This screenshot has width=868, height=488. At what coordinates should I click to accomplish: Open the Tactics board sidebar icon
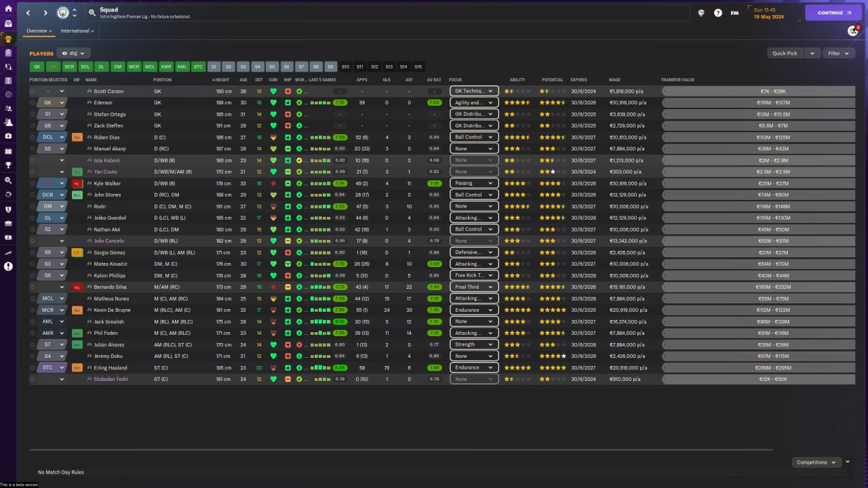(x=8, y=81)
